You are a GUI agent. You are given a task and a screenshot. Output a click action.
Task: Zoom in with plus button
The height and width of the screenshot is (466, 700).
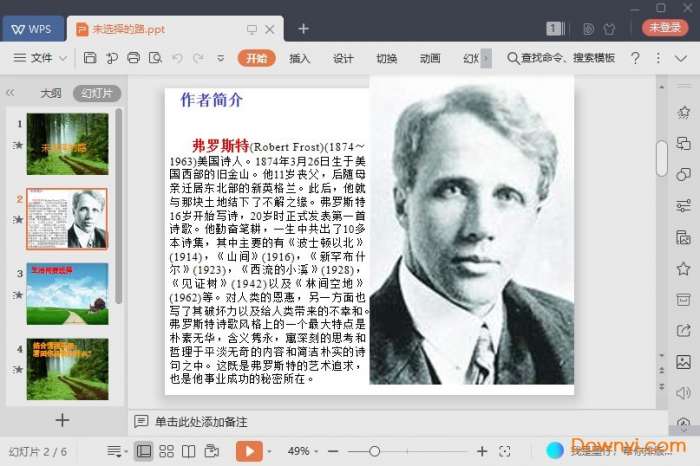482,452
